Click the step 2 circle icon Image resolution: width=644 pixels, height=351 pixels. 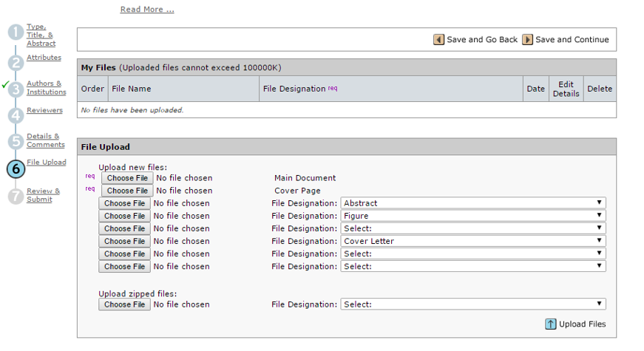coord(16,63)
